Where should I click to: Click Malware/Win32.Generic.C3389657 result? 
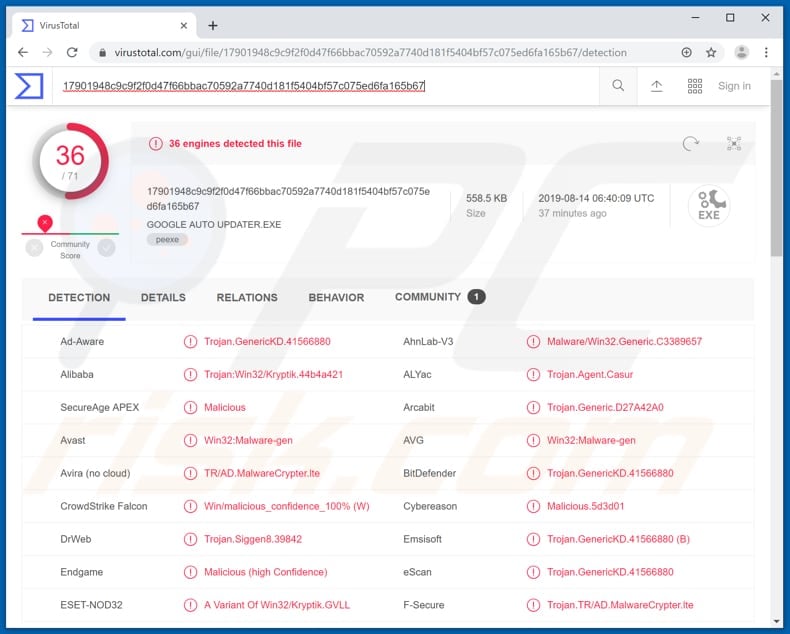click(624, 342)
